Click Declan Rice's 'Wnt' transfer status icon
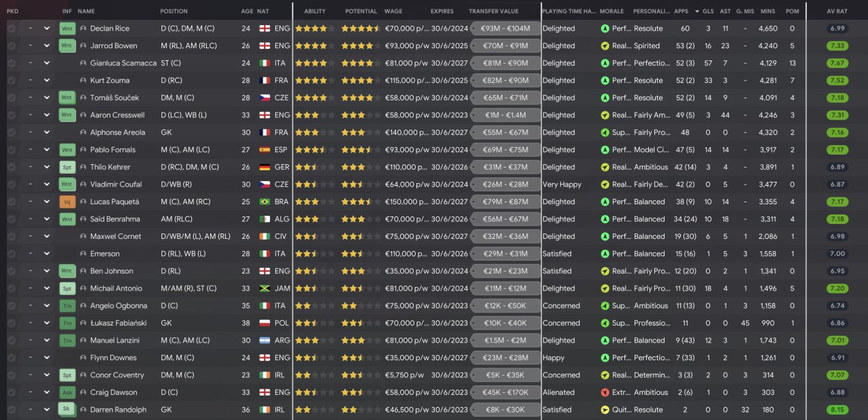The height and width of the screenshot is (420, 868). (66, 28)
